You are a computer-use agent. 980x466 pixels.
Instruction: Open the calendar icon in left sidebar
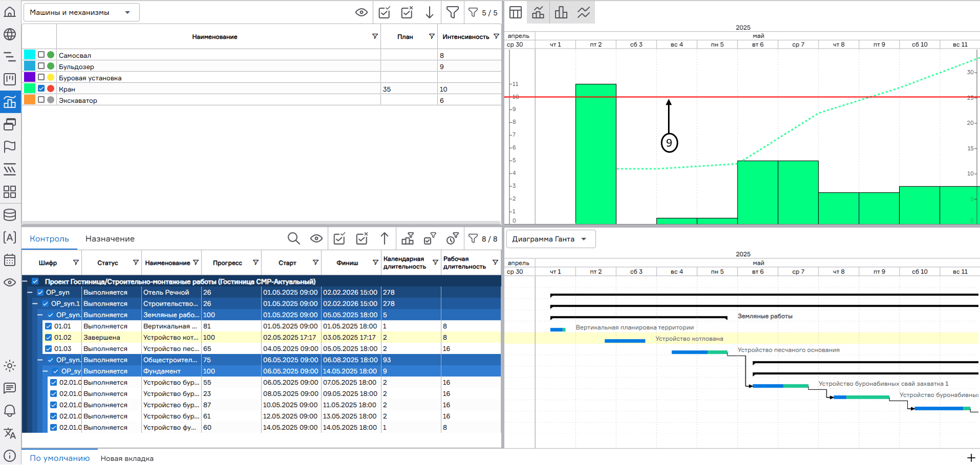pyautogui.click(x=10, y=260)
